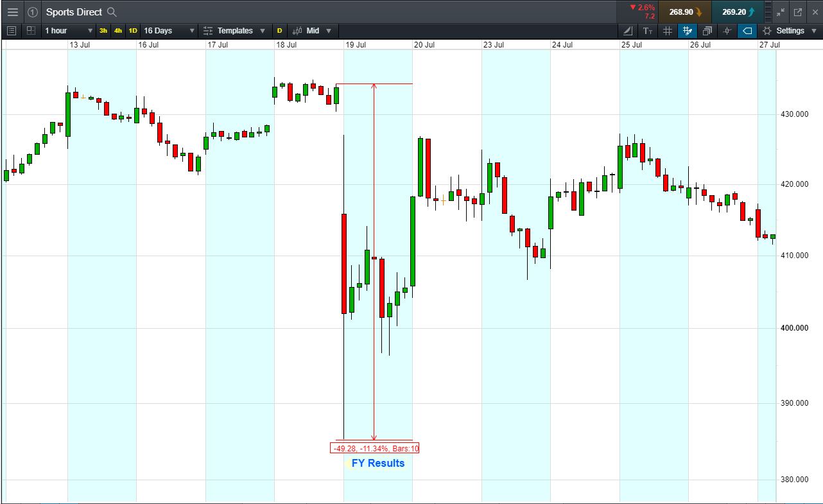
Task: Open the hamburger main menu
Action: pyautogui.click(x=13, y=12)
